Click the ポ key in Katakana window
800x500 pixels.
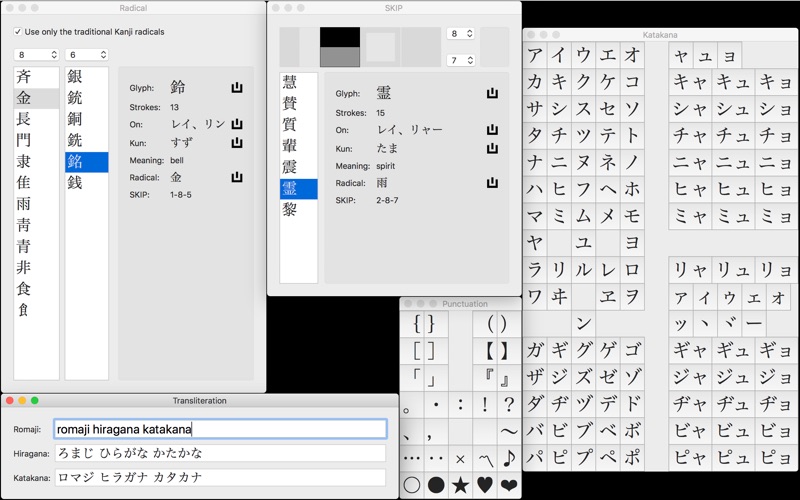pyautogui.click(x=632, y=457)
